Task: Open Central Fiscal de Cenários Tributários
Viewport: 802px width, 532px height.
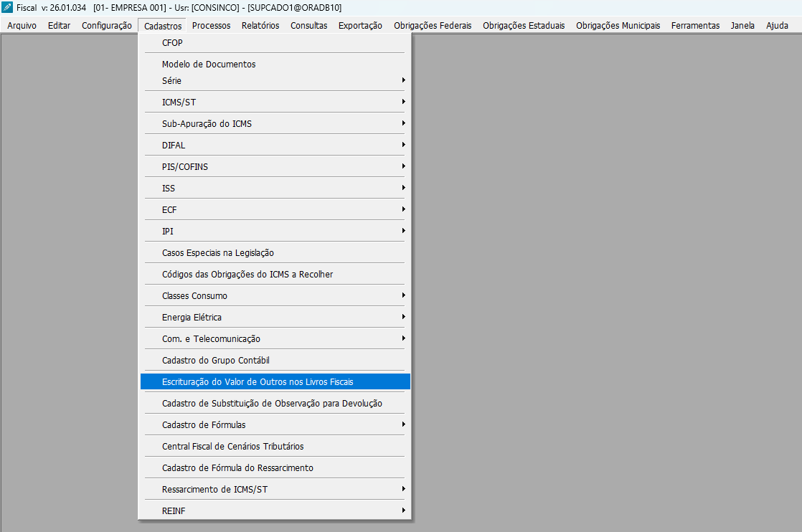Action: coord(275,446)
